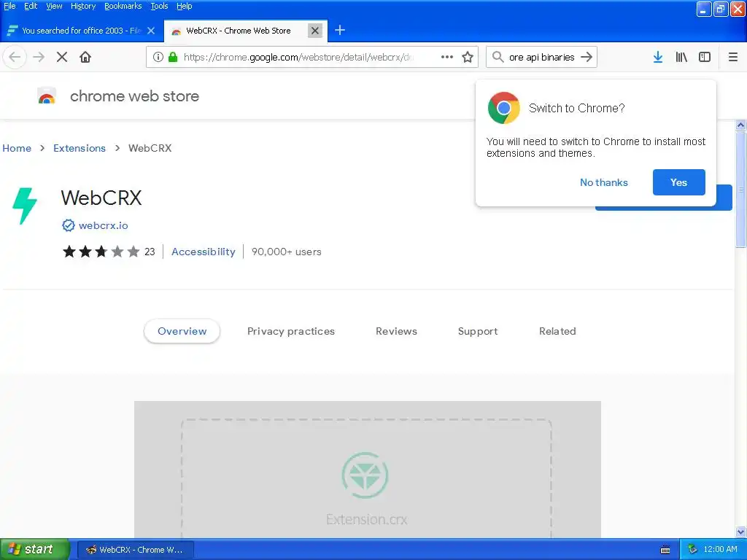Click the green WebCRX lightning icon
Image resolution: width=747 pixels, height=560 pixels.
tap(25, 206)
